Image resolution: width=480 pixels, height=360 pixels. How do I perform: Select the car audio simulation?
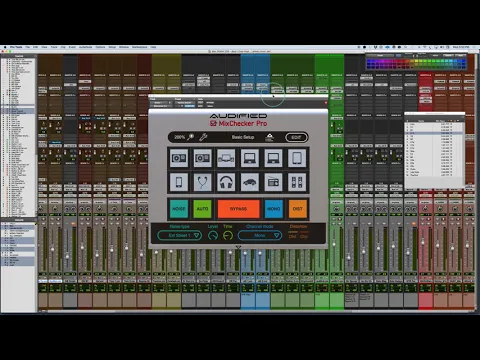250,182
